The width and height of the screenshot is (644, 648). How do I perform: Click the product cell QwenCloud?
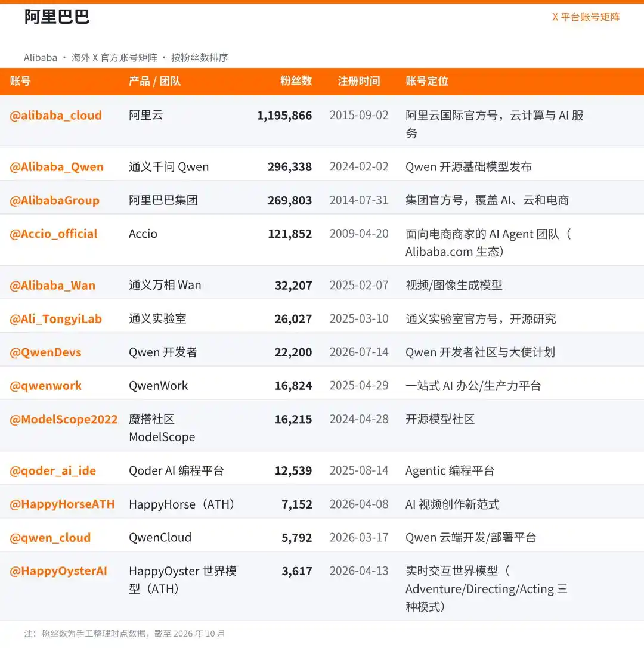160,538
